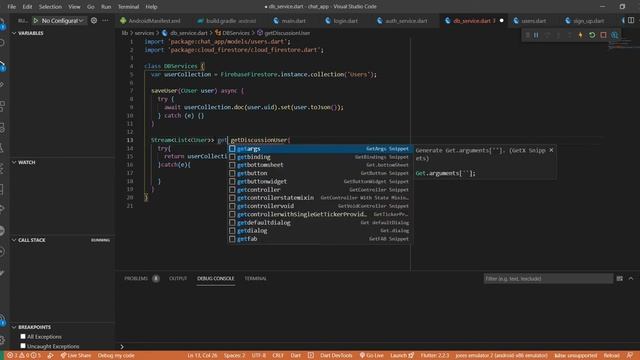Enable All Exceptions breakpoint
640x360 pixels.
pyautogui.click(x=23, y=336)
